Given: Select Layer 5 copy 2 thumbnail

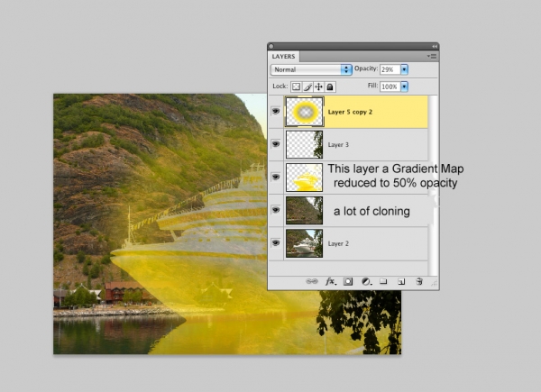Looking at the screenshot, I should pos(305,112).
